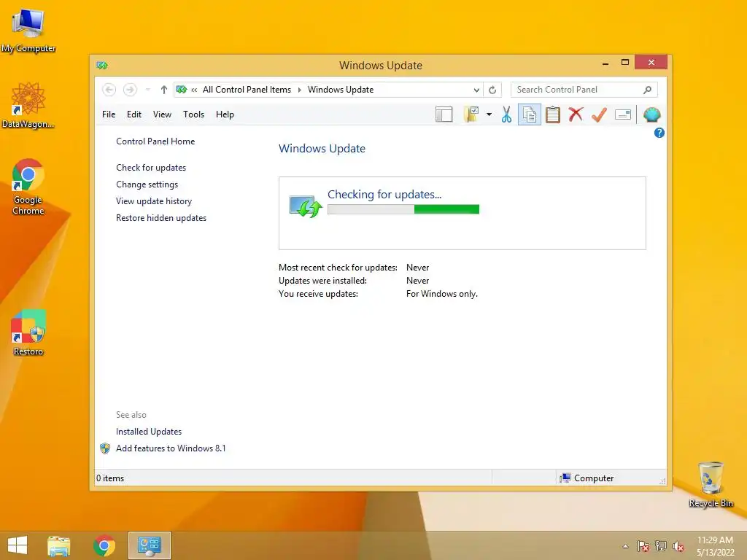Open the View menu
The image size is (747, 560).
coord(162,114)
